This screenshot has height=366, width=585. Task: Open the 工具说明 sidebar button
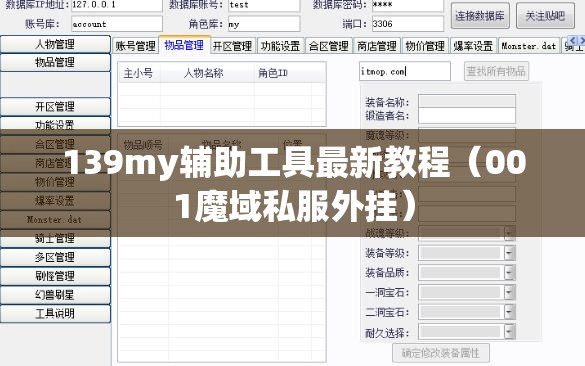[55, 314]
